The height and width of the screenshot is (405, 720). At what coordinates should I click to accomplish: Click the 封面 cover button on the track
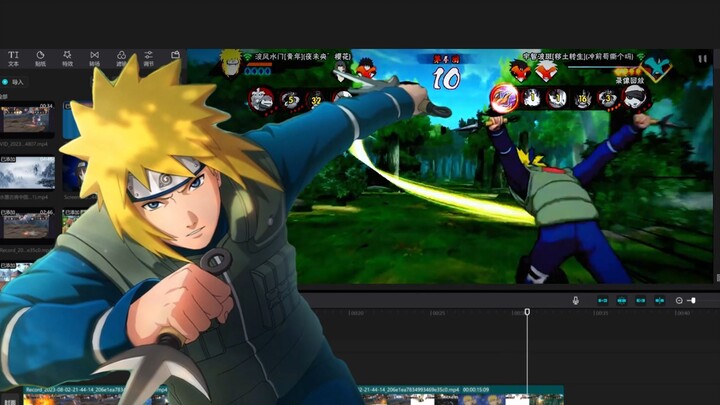coord(10,400)
